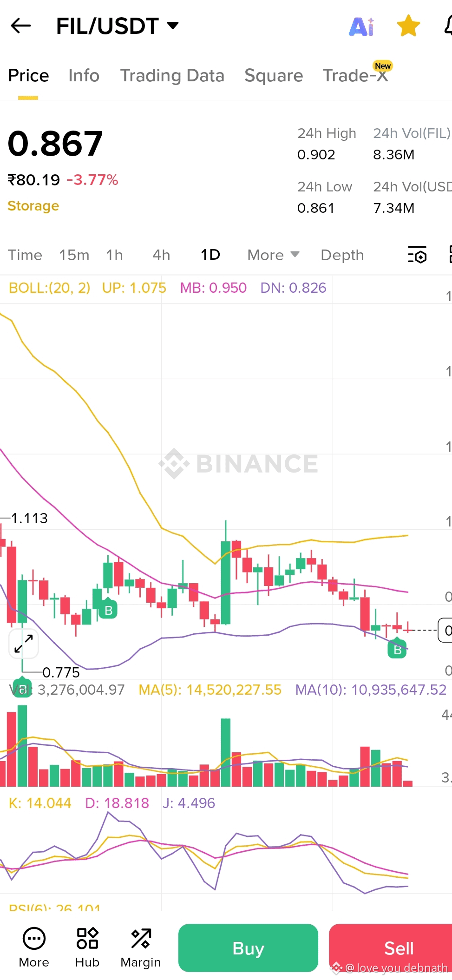Open the Margin trading icon
The width and height of the screenshot is (452, 980).
point(141,947)
